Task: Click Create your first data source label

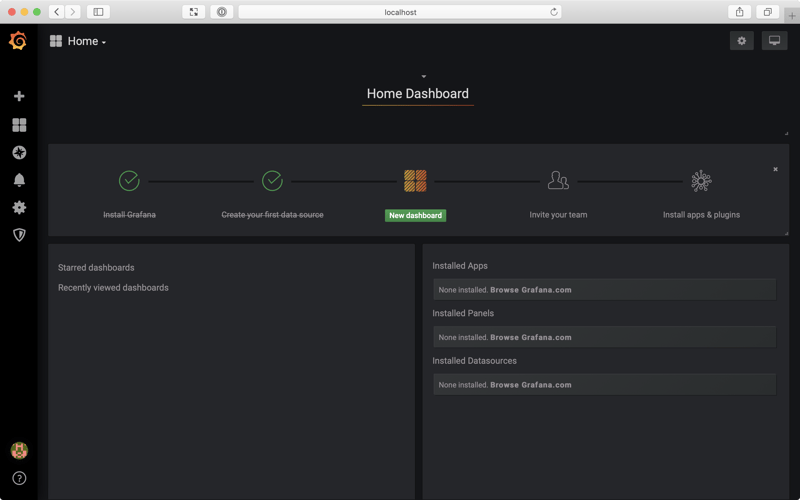Action: coord(272,215)
